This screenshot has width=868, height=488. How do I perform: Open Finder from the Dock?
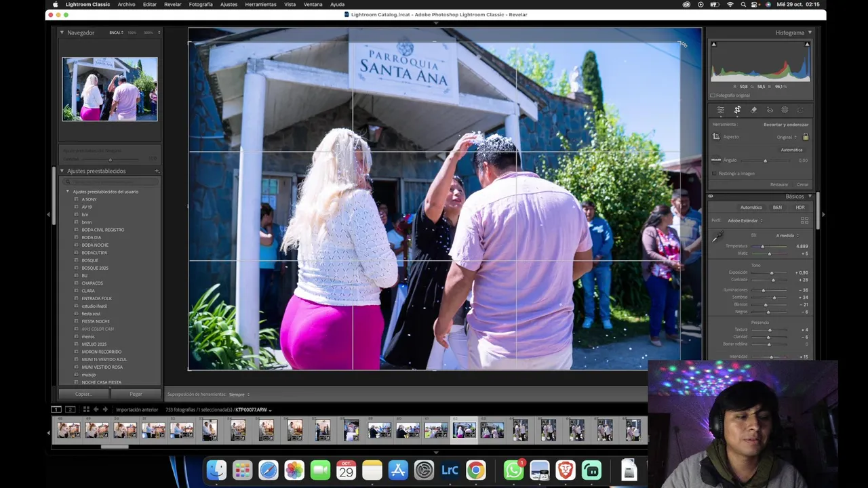point(216,470)
